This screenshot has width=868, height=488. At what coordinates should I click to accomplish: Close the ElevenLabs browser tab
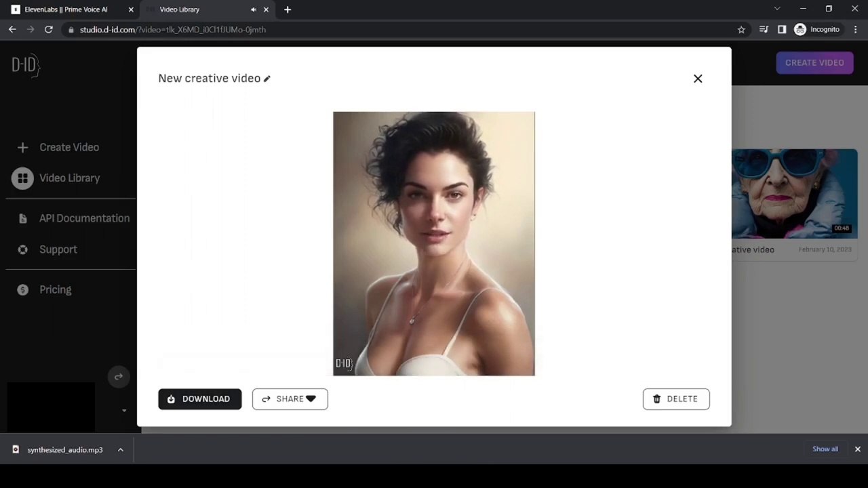pos(131,9)
